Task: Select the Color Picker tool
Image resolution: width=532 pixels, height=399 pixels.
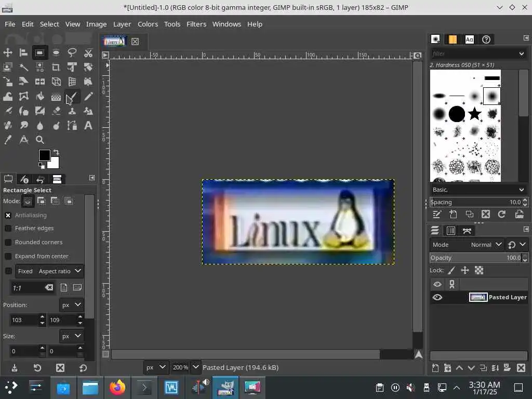Action: click(x=7, y=140)
